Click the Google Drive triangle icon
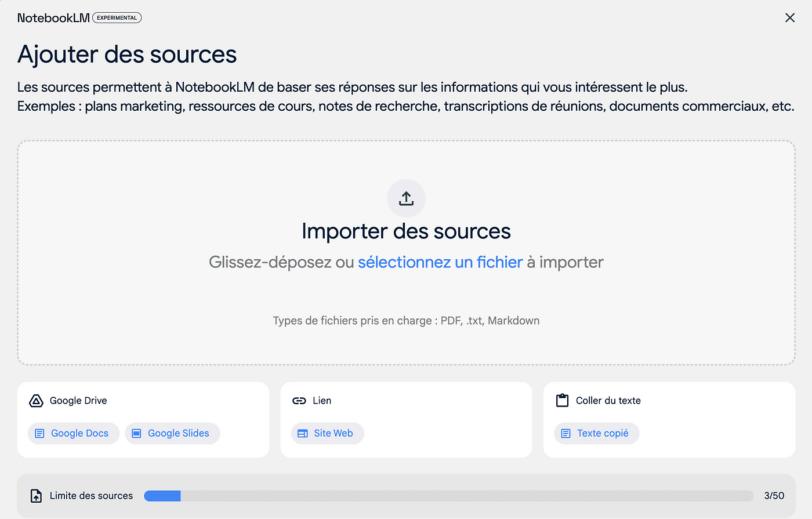Screen dimensions: 812x519 tap(36, 401)
